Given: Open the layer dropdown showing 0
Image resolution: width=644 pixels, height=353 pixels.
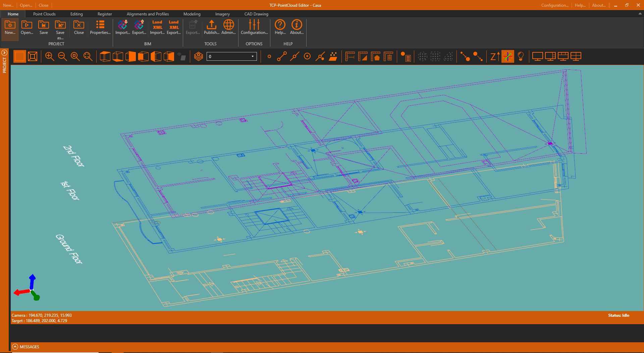Looking at the screenshot, I should (x=231, y=56).
